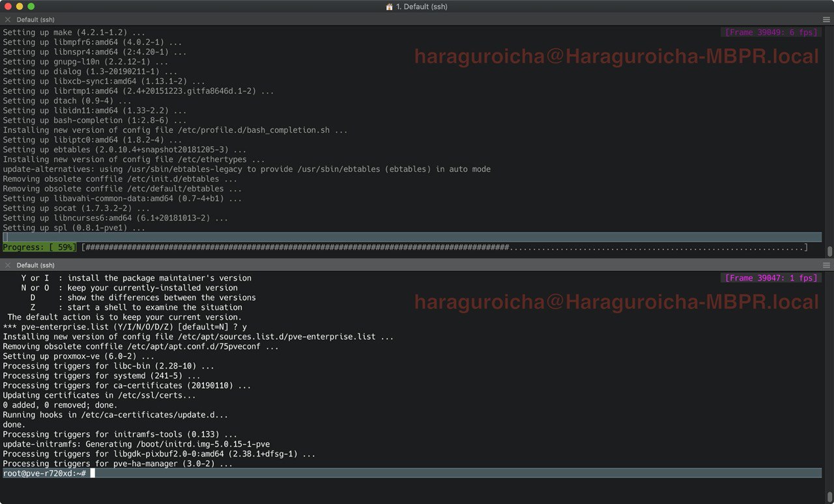Click the option line 'Y or I : install the package maintainer's version'
Image resolution: width=834 pixels, height=504 pixels.
(x=136, y=277)
